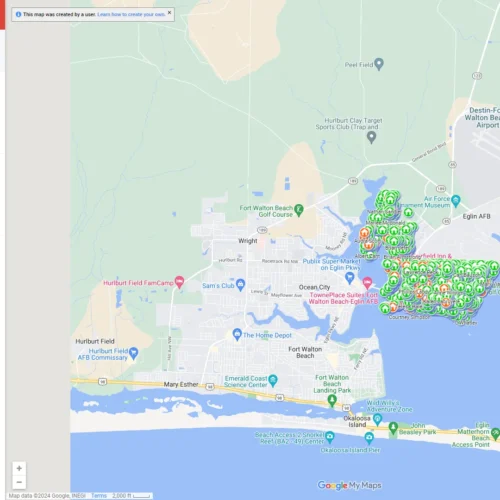The width and height of the screenshot is (500, 500).
Task: Click the Peel Field map pin
Action: coord(379,64)
